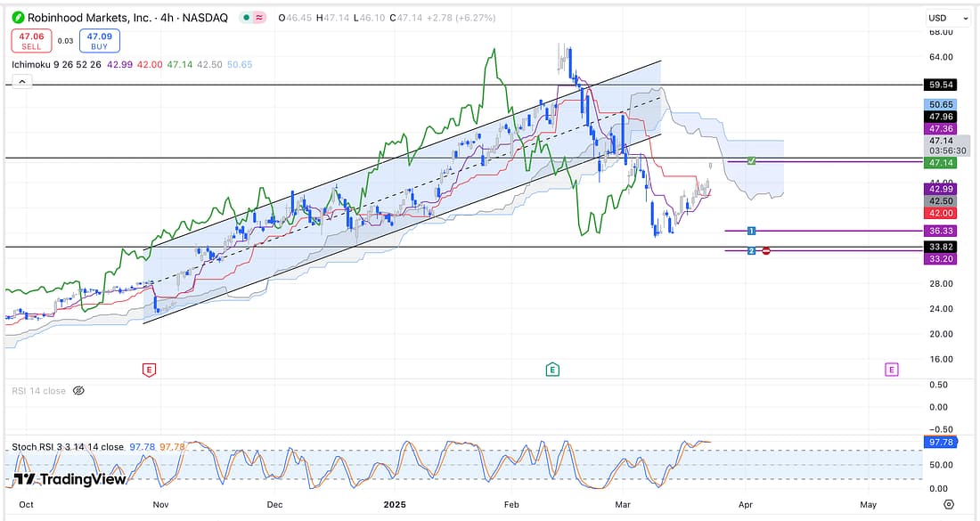Collapse the indicator legend with chevron
The image size is (980, 521).
click(21, 82)
